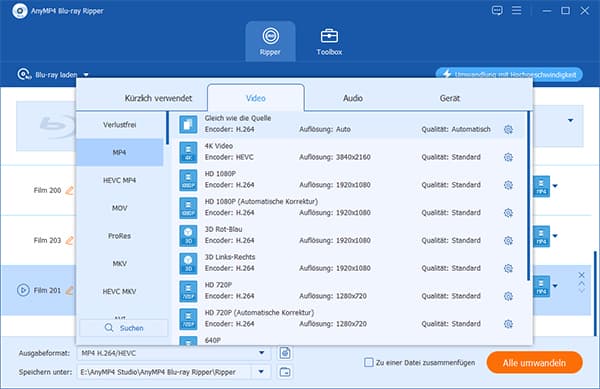
Task: Select the 4K Video profile icon
Action: click(188, 152)
